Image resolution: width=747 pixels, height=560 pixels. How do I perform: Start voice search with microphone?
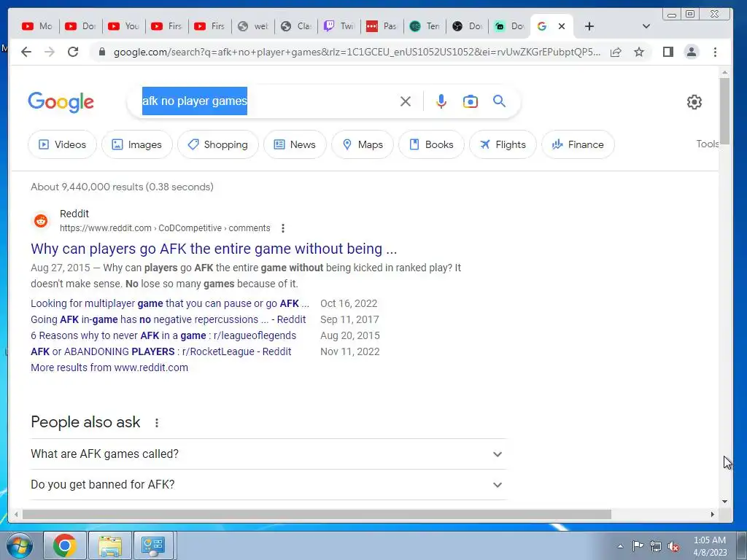[x=441, y=101]
